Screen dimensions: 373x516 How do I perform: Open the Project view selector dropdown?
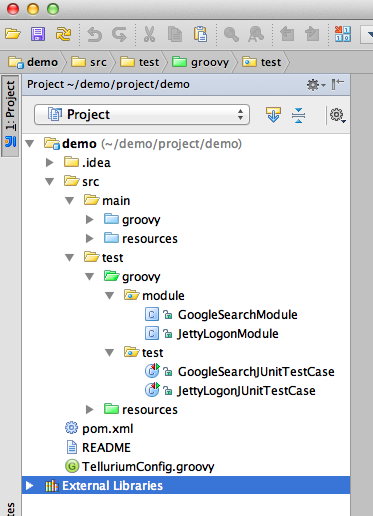point(142,115)
